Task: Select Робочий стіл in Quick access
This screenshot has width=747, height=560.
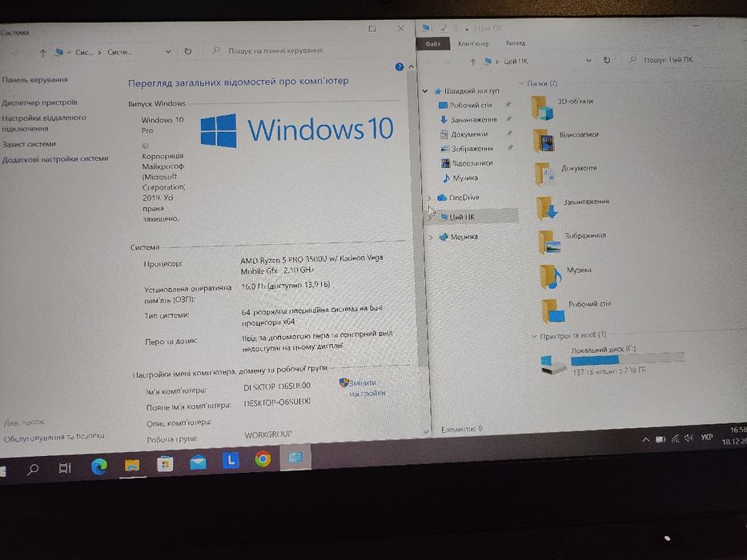Action: 470,106
